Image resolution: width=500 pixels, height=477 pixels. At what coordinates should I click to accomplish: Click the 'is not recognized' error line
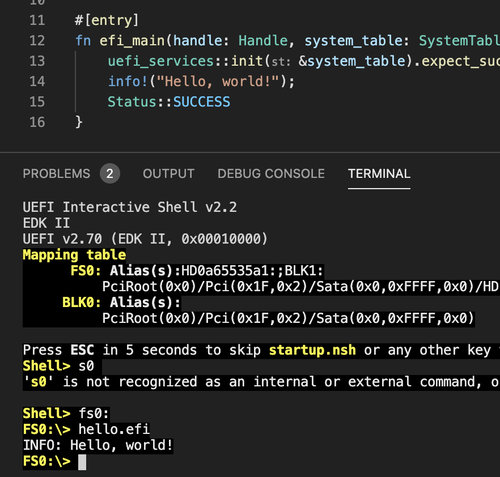[261, 382]
